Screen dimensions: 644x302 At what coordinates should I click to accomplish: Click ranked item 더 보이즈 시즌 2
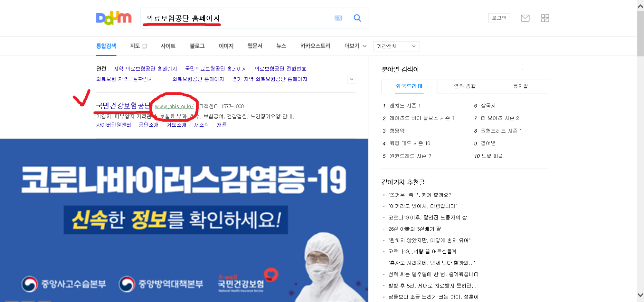(500, 118)
